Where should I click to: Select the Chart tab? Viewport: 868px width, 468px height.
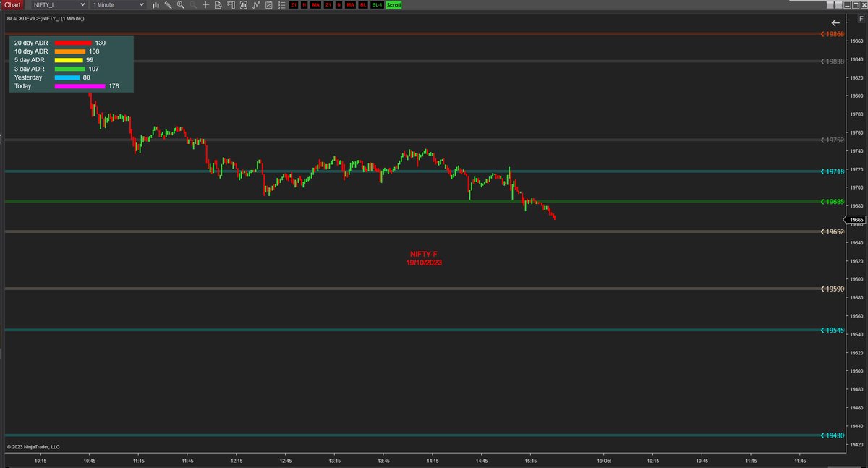coord(12,4)
